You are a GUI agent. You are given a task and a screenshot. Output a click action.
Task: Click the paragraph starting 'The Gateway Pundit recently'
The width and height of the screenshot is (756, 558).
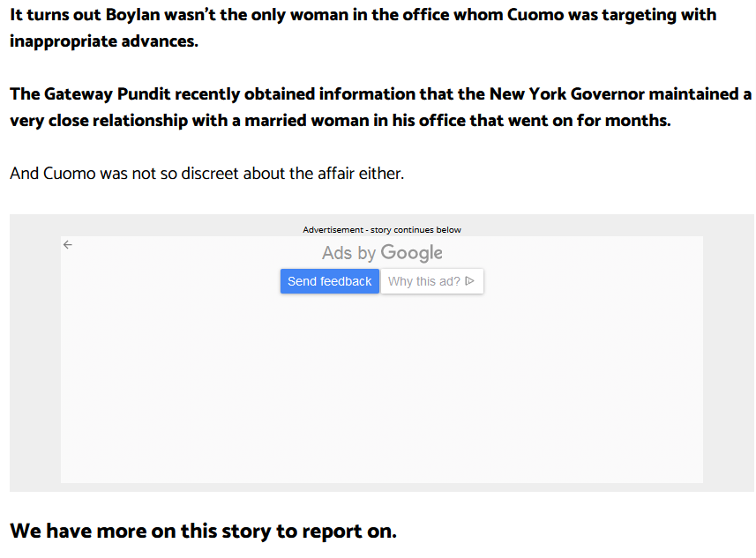(x=380, y=107)
